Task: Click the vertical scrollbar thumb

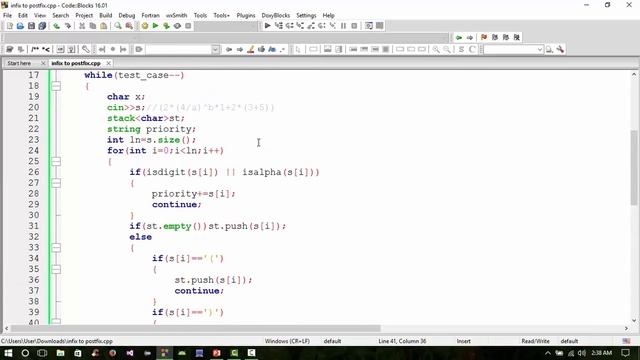Action: tap(634, 167)
